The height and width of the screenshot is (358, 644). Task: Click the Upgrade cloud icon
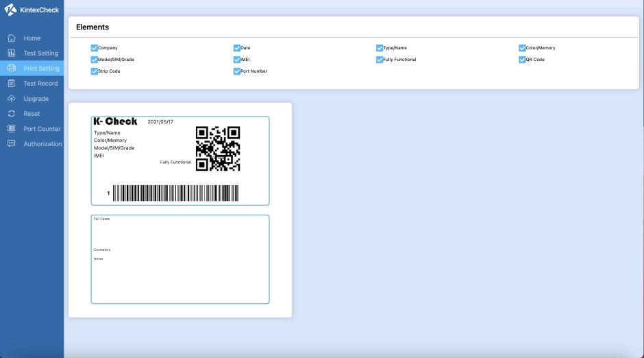[11, 99]
